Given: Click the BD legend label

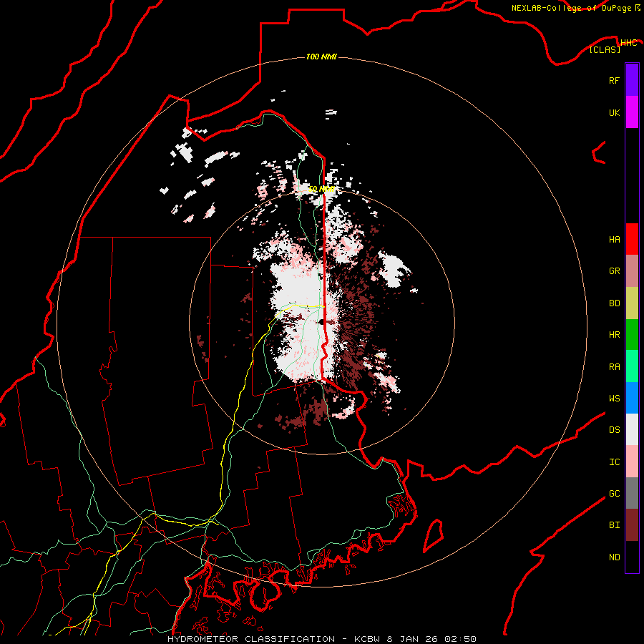Looking at the screenshot, I should [614, 303].
